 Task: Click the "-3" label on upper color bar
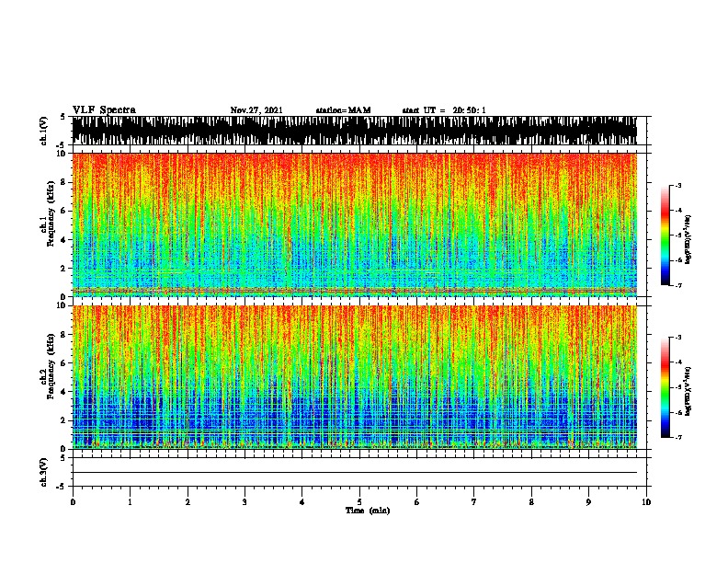click(678, 185)
